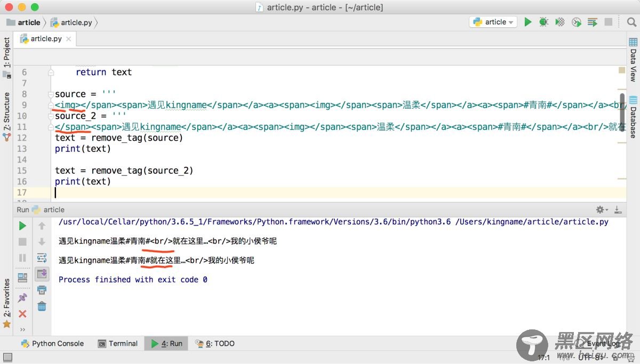Open the Python Console tool window

(x=52, y=344)
